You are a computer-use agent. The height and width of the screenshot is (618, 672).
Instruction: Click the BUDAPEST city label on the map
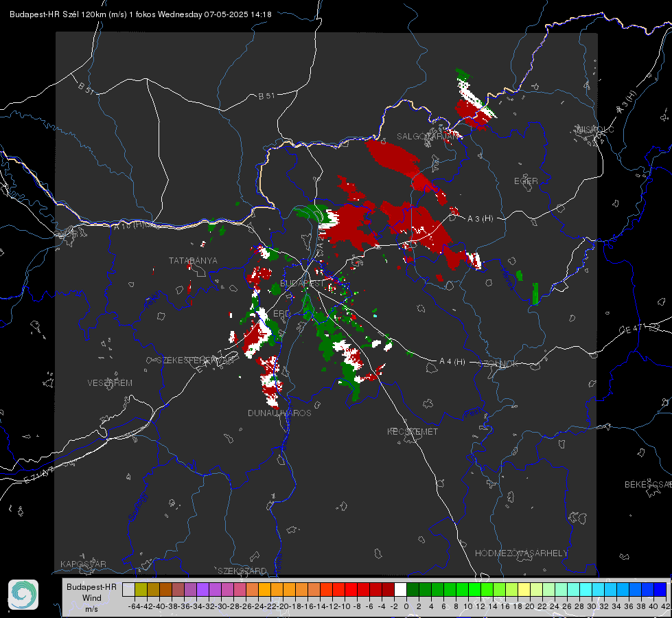302,284
